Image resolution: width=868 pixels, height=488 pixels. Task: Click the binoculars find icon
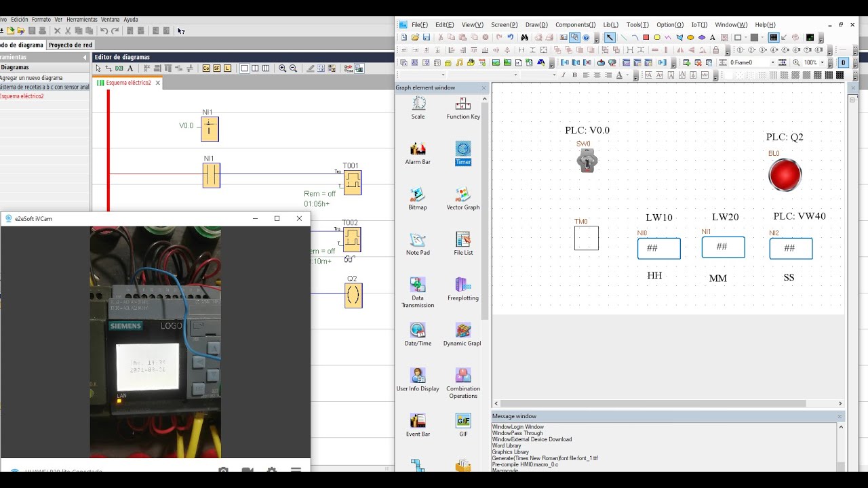(x=524, y=37)
